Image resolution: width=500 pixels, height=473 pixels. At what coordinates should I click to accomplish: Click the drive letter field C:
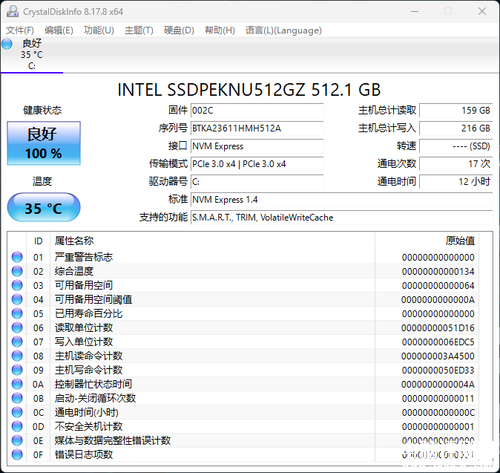[257, 182]
